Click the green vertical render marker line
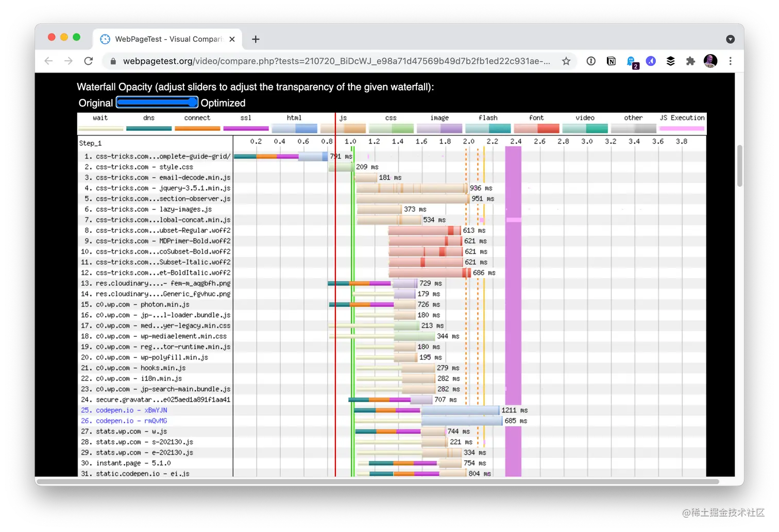Image resolution: width=779 pixels, height=532 pixels. [x=353, y=311]
